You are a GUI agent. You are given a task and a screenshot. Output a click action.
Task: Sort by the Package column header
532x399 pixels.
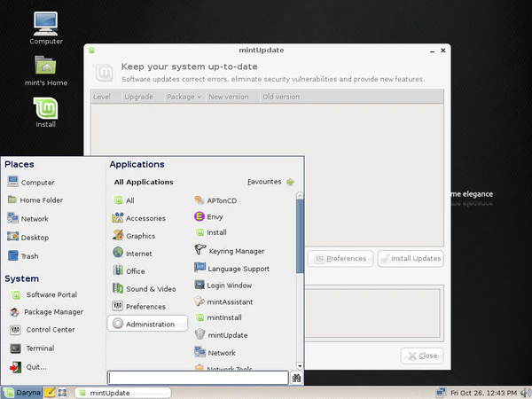pyautogui.click(x=183, y=97)
